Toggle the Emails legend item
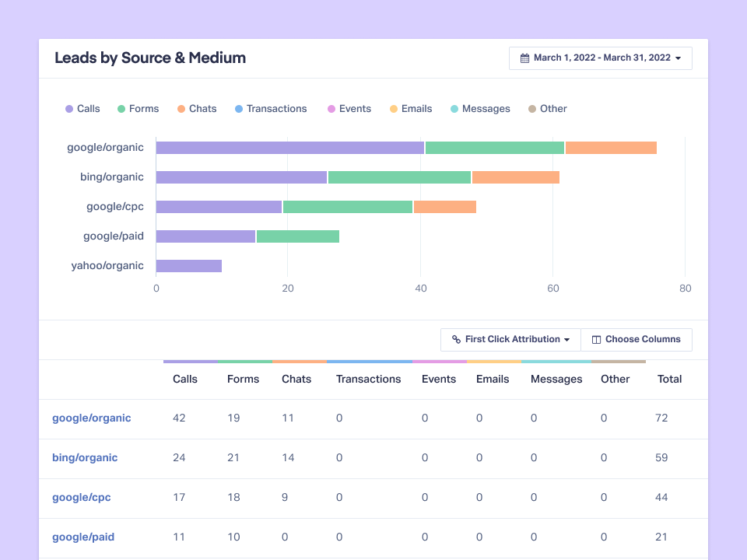The height and width of the screenshot is (560, 747). point(410,108)
